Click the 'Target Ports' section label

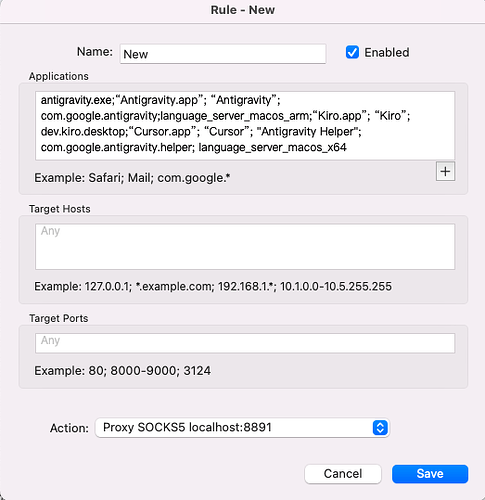59,318
